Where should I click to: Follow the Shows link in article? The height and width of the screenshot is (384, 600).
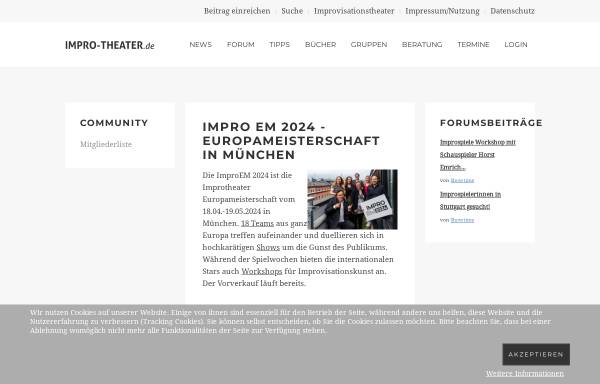tap(268, 247)
